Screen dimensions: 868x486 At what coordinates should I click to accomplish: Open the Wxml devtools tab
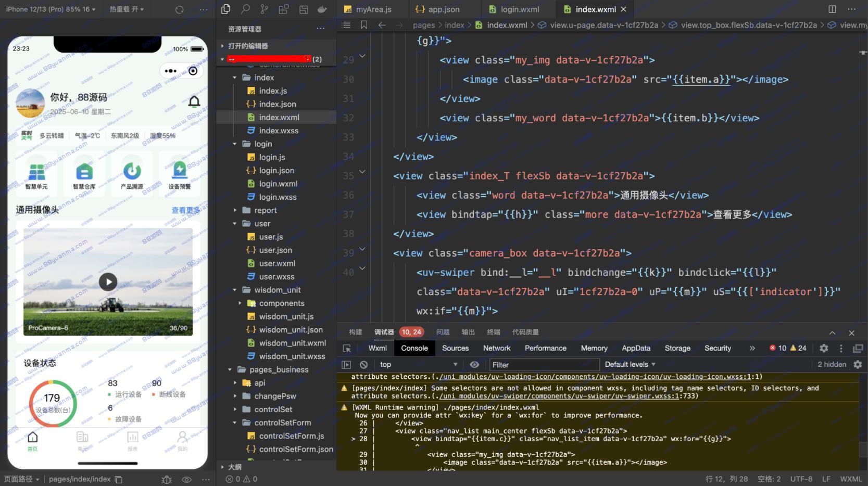click(x=378, y=348)
